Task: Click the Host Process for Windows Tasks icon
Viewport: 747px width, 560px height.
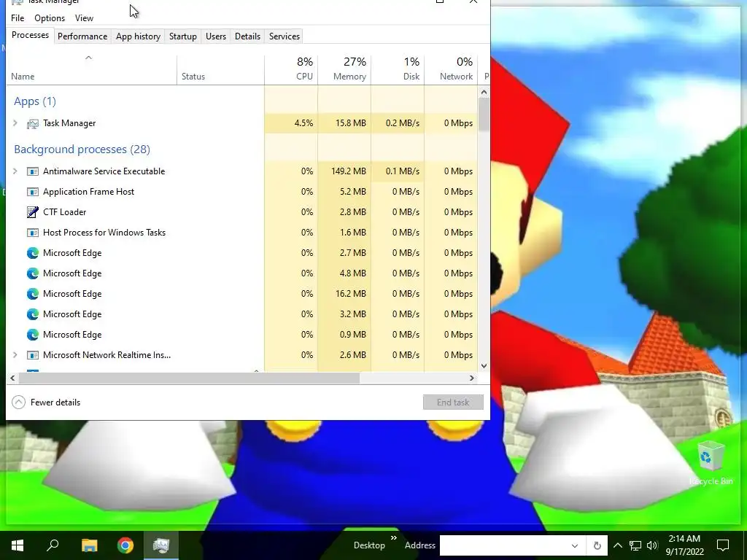Action: [x=32, y=233]
